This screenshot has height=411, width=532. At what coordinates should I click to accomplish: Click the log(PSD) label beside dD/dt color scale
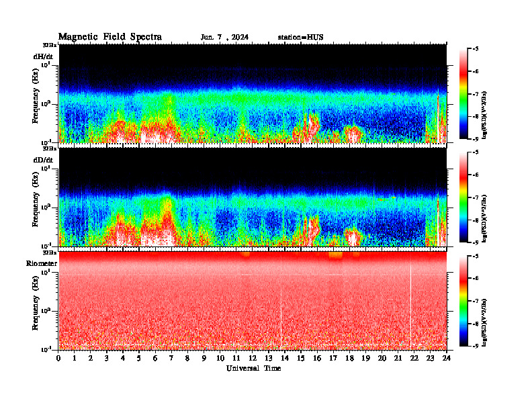484,218
